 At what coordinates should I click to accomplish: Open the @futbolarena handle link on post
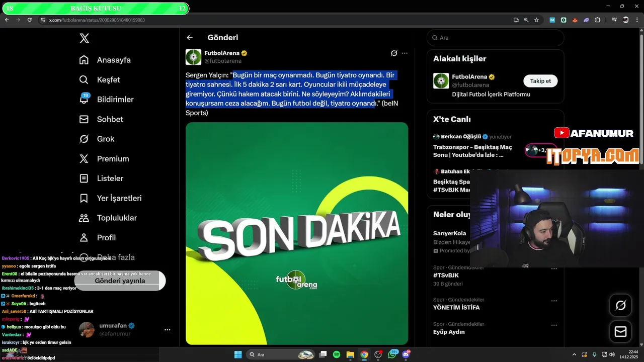(223, 61)
